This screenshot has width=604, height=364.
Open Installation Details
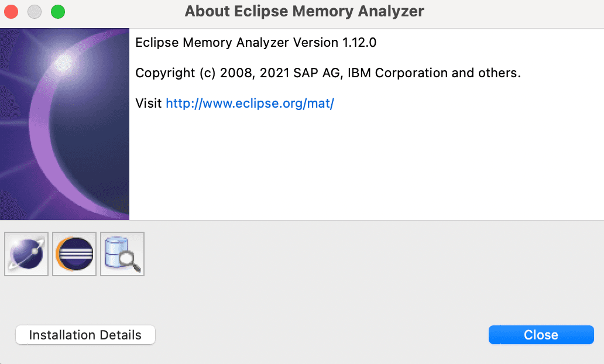(x=85, y=335)
